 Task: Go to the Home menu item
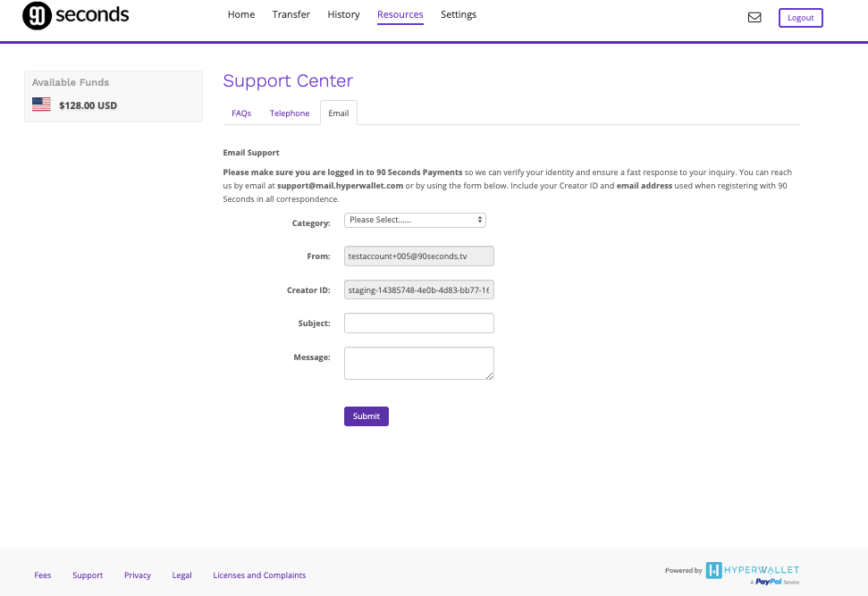pyautogui.click(x=241, y=15)
